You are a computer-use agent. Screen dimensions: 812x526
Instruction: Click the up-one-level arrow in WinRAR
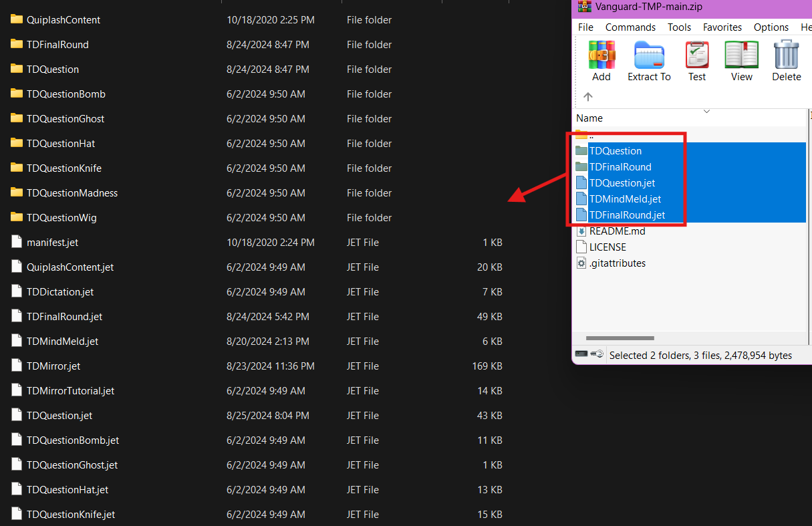(588, 97)
